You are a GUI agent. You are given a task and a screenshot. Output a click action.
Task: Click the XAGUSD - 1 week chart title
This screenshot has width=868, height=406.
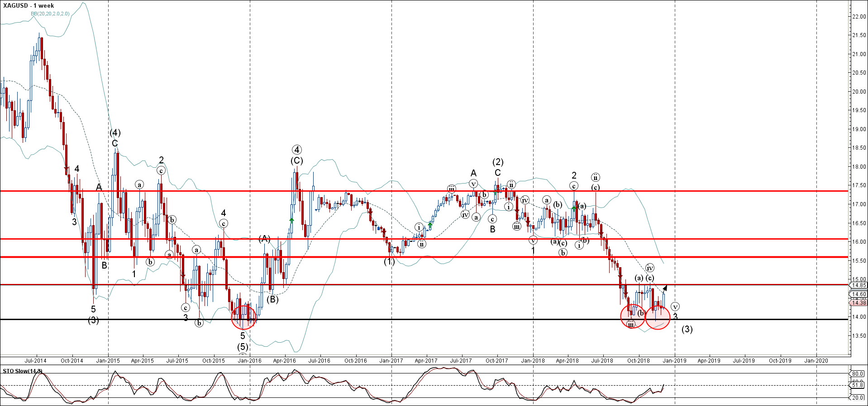[x=29, y=5]
